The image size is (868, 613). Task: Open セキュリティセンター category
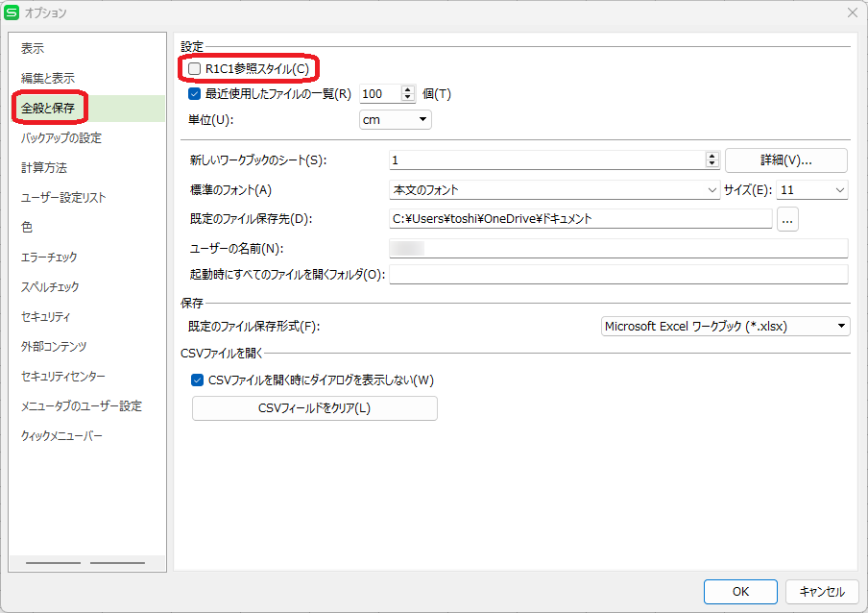point(63,377)
